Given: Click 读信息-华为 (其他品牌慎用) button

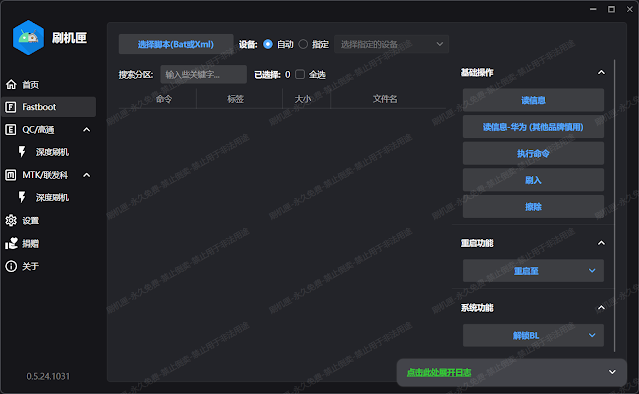Looking at the screenshot, I should click(x=533, y=127).
